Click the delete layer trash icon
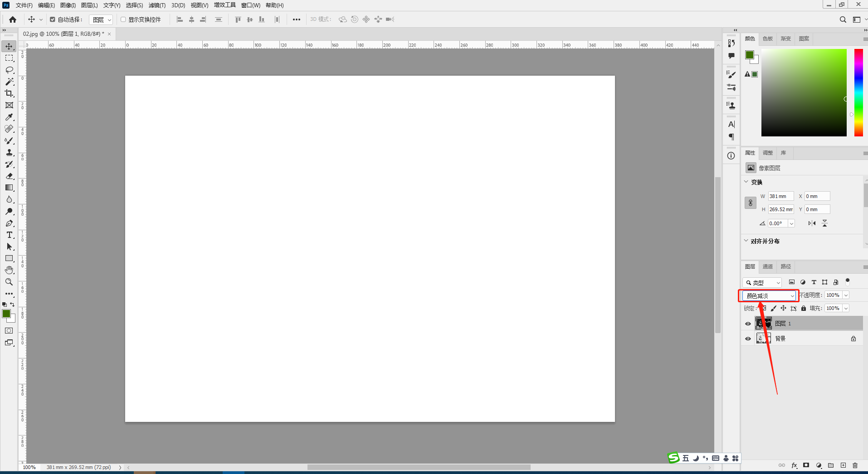This screenshot has height=474, width=868. coord(855,465)
